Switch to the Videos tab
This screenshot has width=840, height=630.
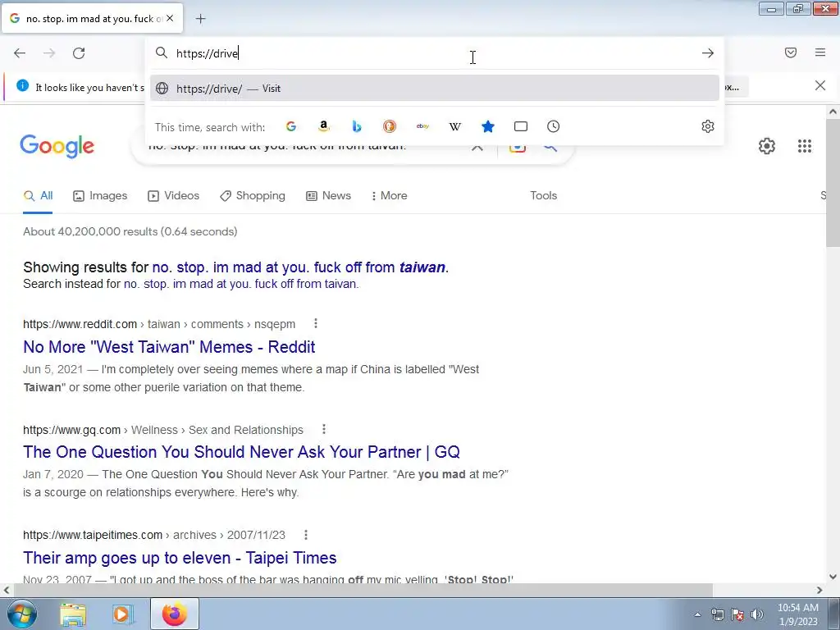click(174, 195)
